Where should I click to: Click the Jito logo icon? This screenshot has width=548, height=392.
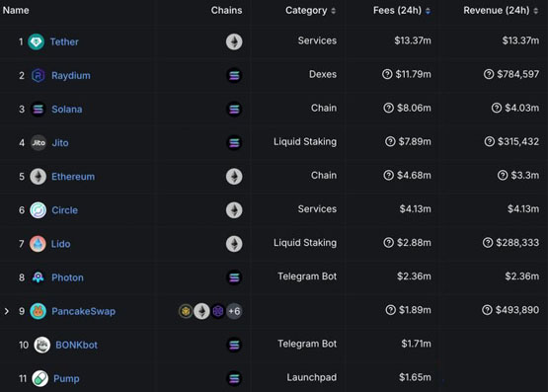click(x=39, y=143)
